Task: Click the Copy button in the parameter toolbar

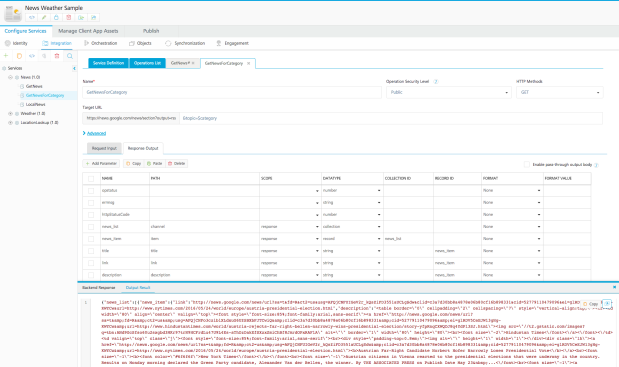Action: point(133,164)
